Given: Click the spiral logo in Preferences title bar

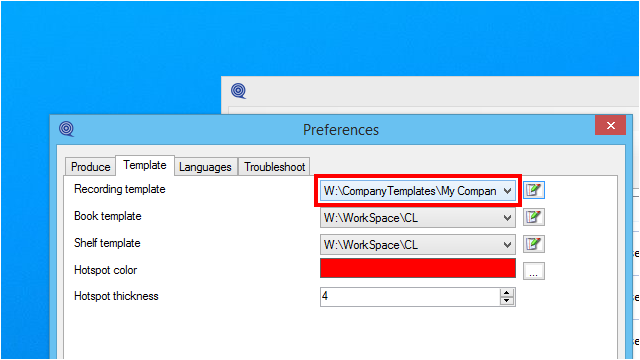Looking at the screenshot, I should [67, 129].
